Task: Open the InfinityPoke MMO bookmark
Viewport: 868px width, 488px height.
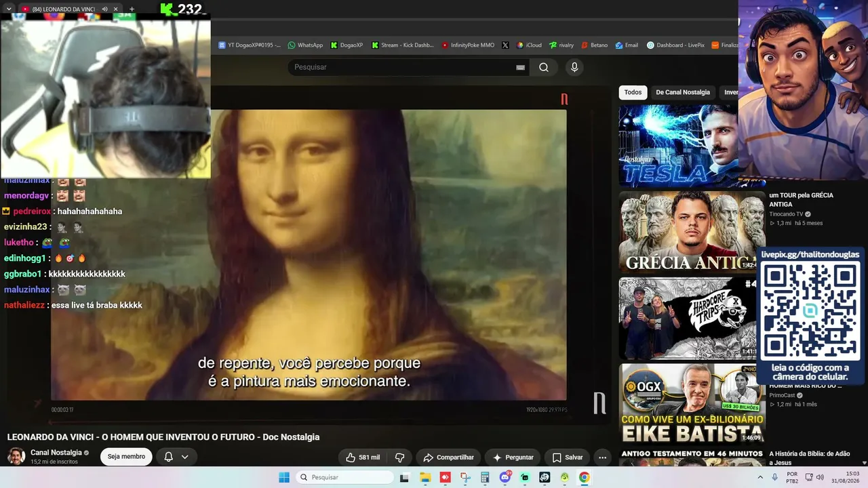Action: 468,45
